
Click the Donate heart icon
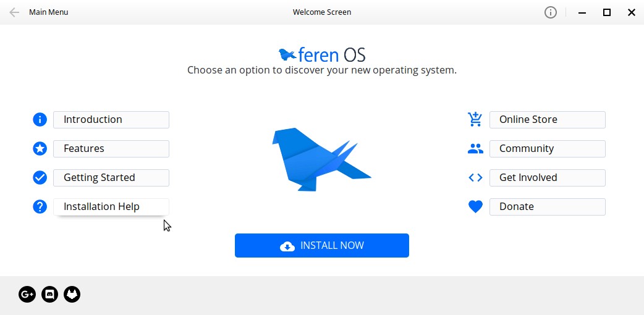pyautogui.click(x=475, y=206)
